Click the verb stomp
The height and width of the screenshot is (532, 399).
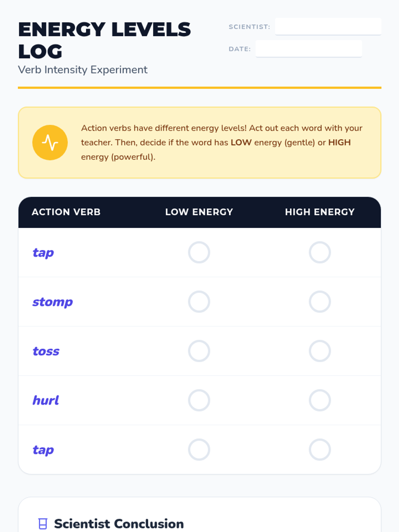click(x=53, y=302)
